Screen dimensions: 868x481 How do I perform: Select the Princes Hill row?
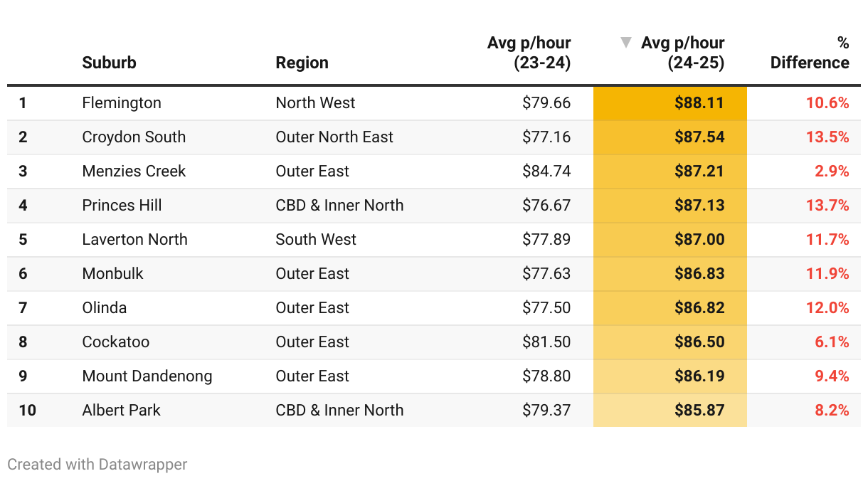[122, 206]
